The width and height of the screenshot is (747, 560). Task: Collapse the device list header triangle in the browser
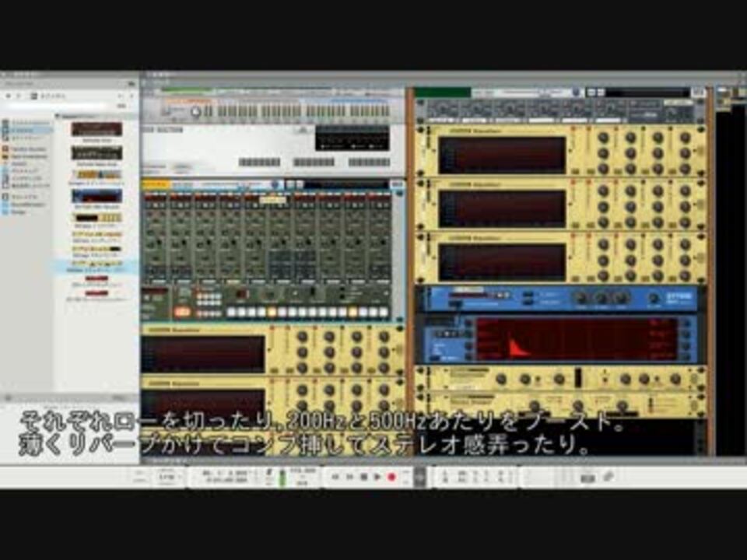[x=58, y=116]
